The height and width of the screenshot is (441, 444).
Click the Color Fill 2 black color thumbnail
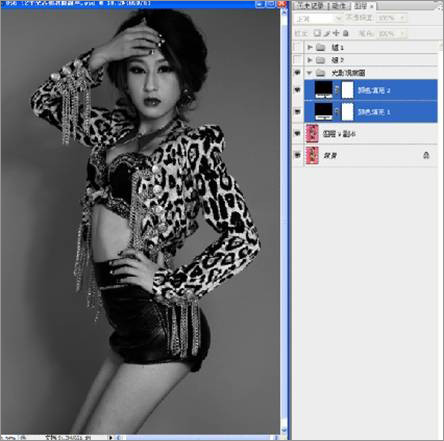pyautogui.click(x=324, y=90)
